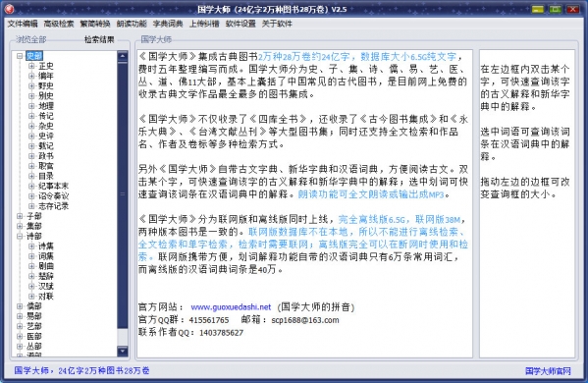The height and width of the screenshot is (383, 588).
Task: Open the www.guoxuedashi.net website link
Action: [231, 307]
